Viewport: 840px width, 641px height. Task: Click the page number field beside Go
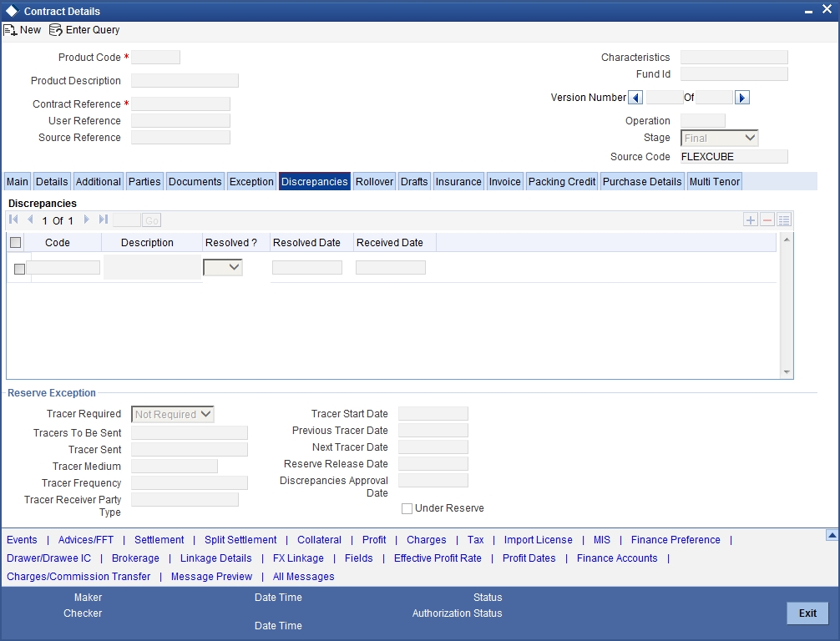[x=127, y=220]
